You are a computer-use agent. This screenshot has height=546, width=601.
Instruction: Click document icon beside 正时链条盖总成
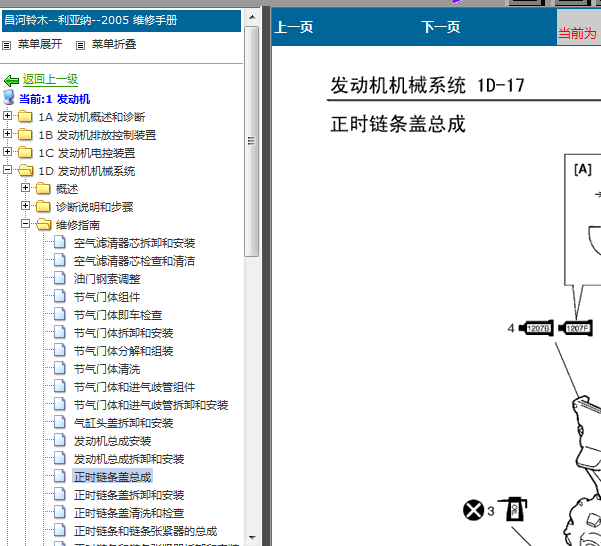coord(60,476)
